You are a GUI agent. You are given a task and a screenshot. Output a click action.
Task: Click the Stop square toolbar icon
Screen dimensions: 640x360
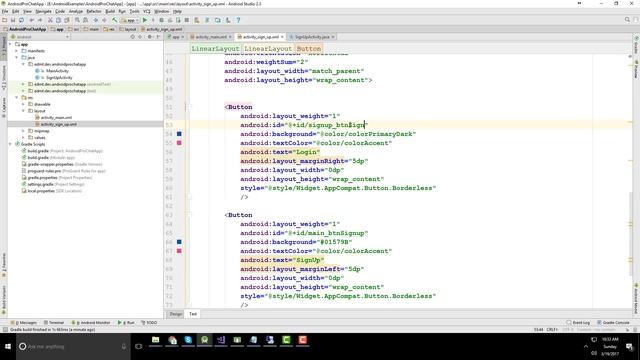(x=187, y=20)
